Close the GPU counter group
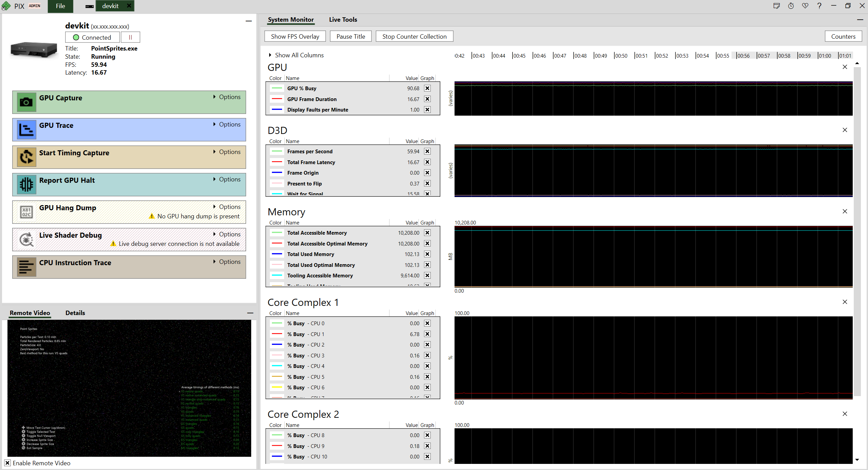Viewport: 868px width, 470px height. tap(845, 67)
